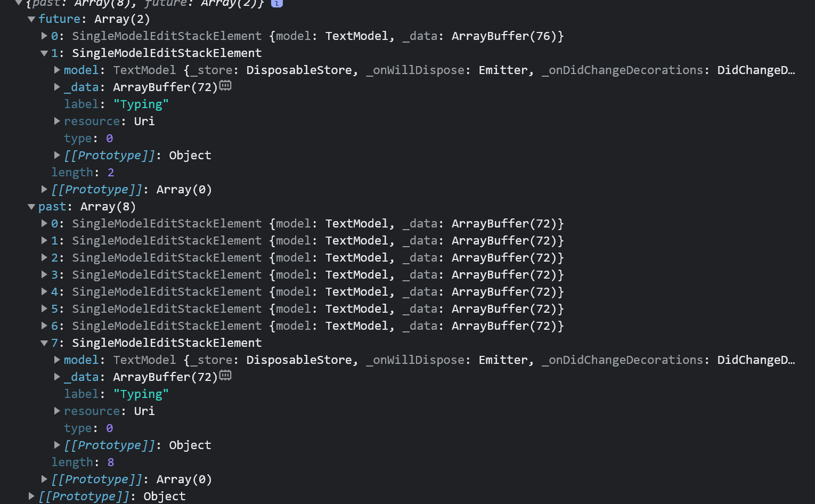Expand the model TextModel under future element 1
The height and width of the screenshot is (504, 815).
pos(57,70)
